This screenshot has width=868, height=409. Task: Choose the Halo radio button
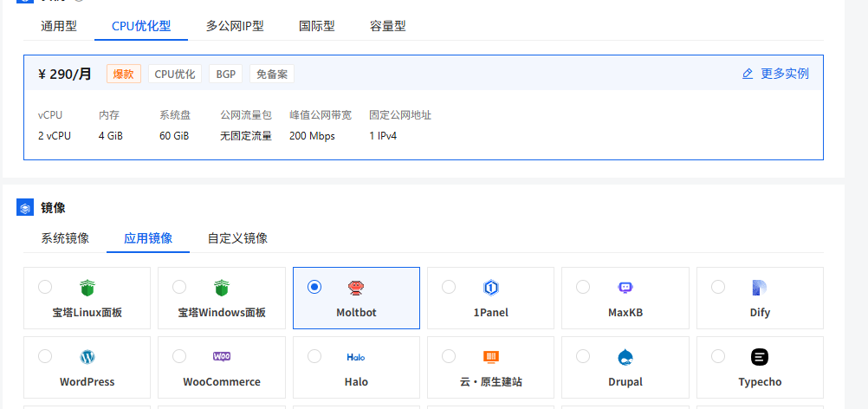314,356
